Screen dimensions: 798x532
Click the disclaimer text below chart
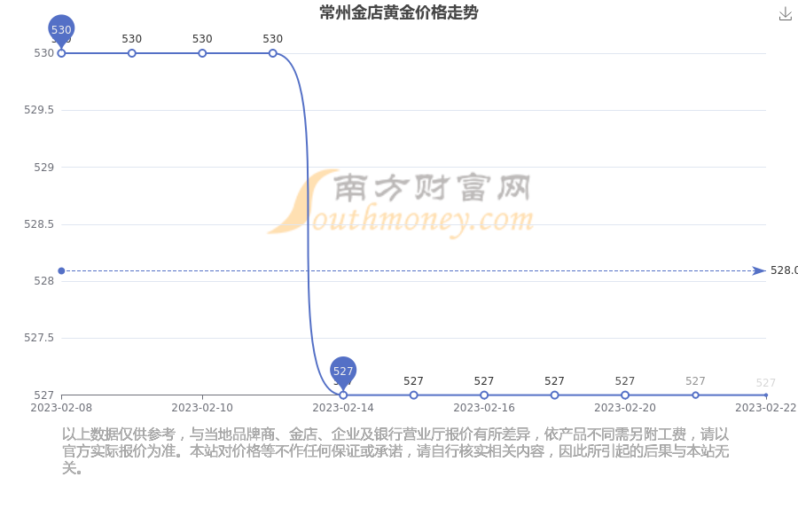[395, 451]
